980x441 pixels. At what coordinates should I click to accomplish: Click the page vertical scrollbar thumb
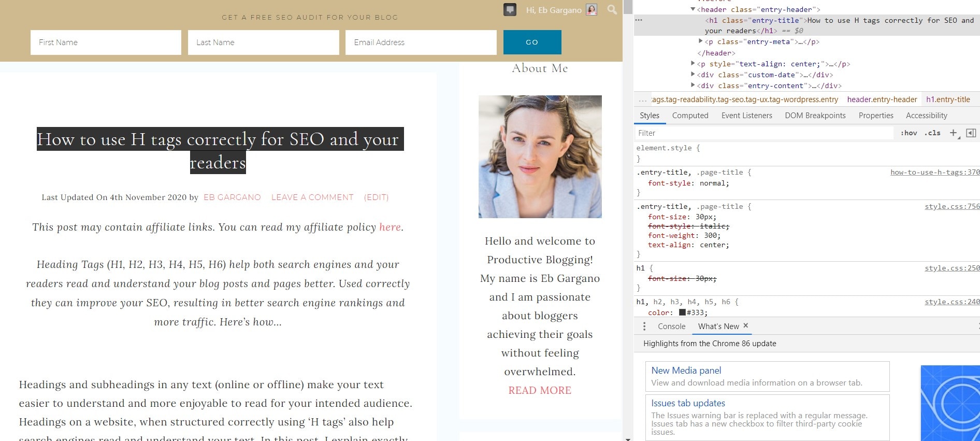627,7
